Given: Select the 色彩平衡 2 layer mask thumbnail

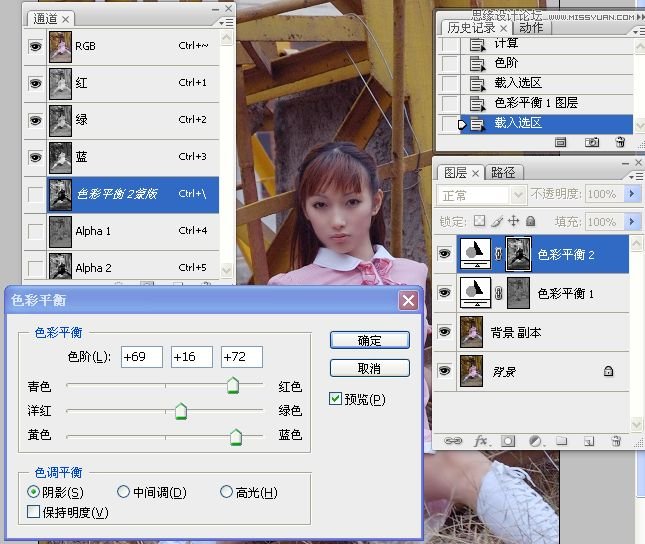Looking at the screenshot, I should (x=518, y=254).
